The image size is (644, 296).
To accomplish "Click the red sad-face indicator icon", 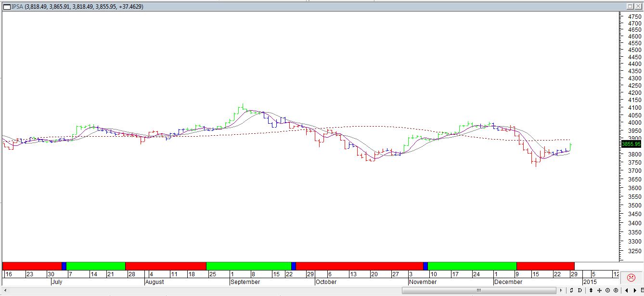I will (x=631, y=278).
